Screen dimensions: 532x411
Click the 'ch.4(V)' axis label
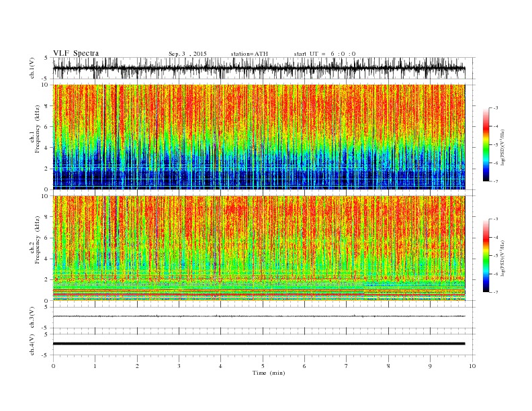[x=32, y=345]
